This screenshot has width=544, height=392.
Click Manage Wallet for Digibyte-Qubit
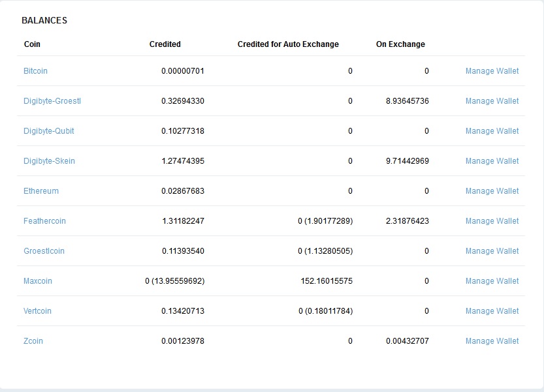pyautogui.click(x=492, y=130)
